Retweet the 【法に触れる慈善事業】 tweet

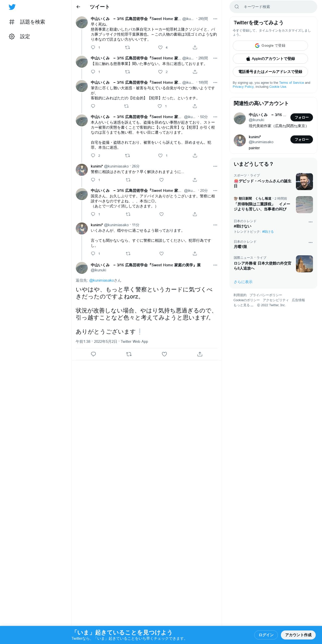pyautogui.click(x=127, y=72)
